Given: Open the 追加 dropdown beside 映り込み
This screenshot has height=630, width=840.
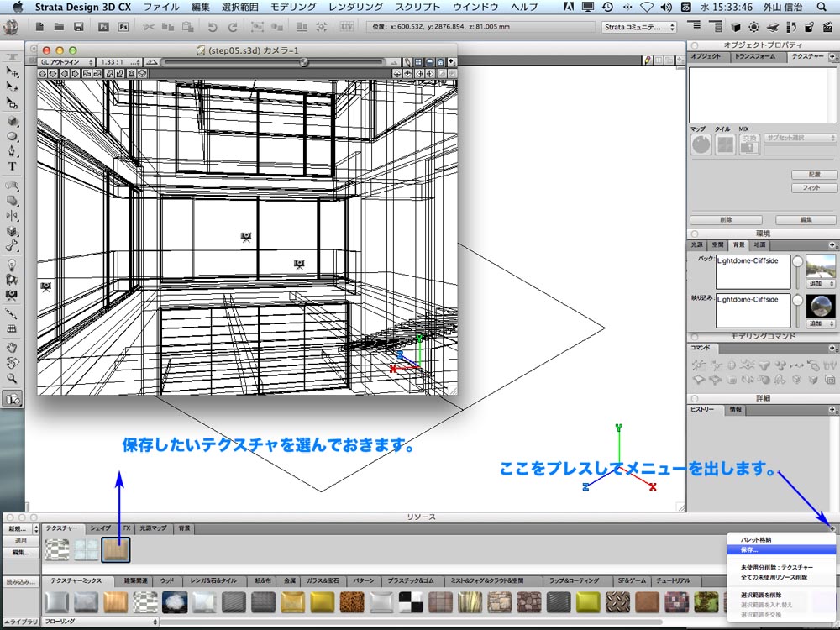Looking at the screenshot, I should coord(821,323).
